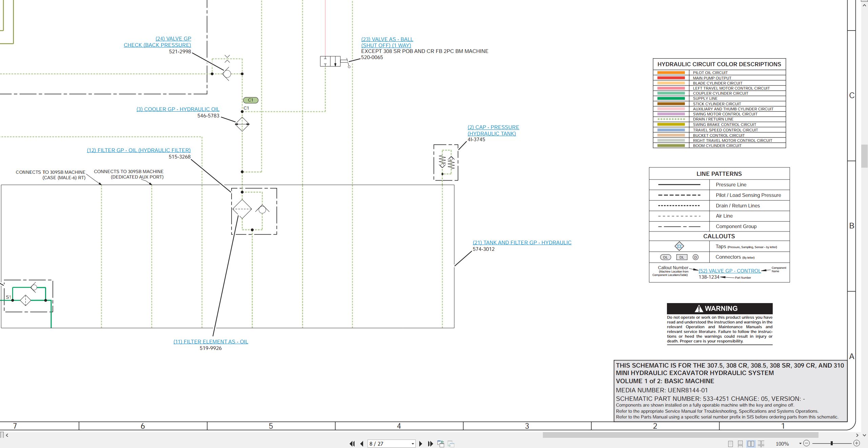The width and height of the screenshot is (868, 448).
Task: Click MEDIA NUMBER: UENR8144-01 text
Action: (x=662, y=390)
